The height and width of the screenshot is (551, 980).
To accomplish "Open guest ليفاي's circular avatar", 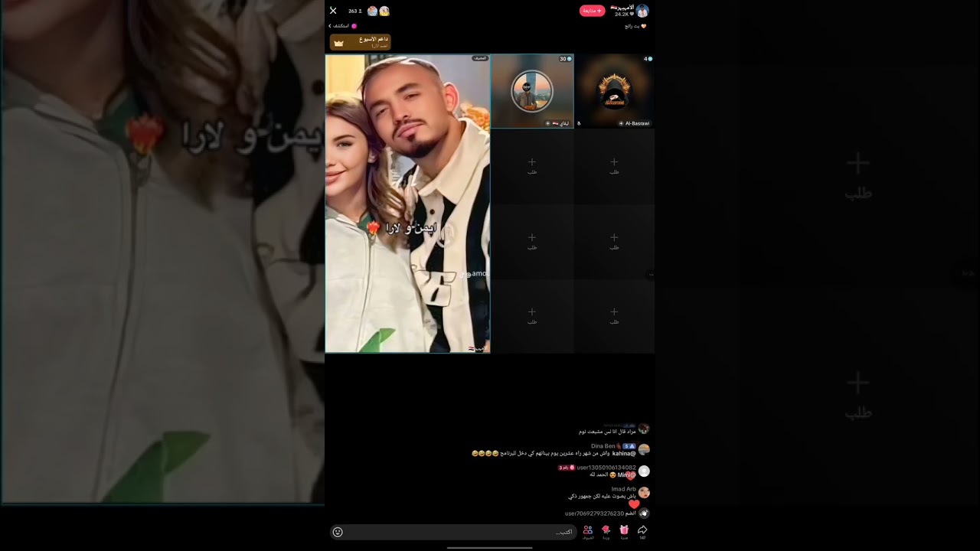I will coord(531,91).
